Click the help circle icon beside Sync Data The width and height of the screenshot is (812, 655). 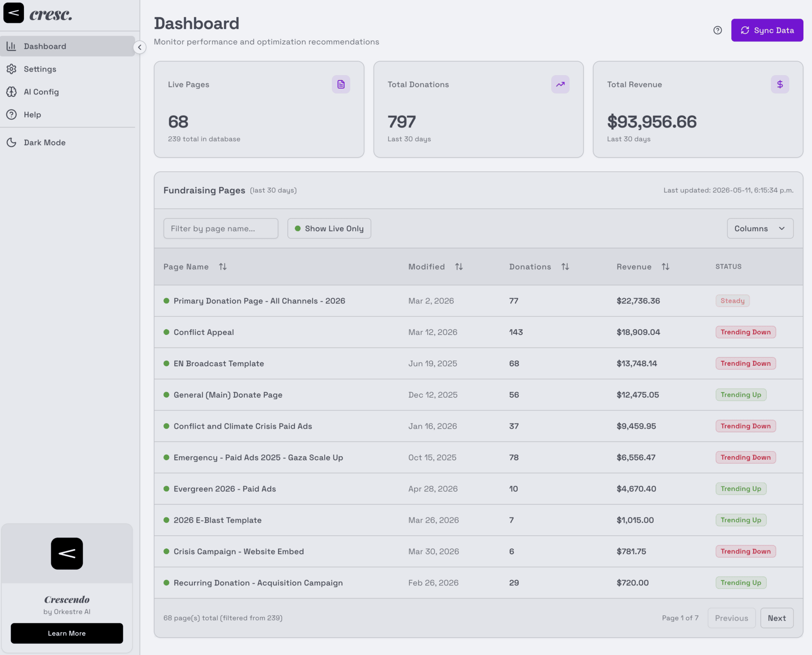pyautogui.click(x=718, y=30)
